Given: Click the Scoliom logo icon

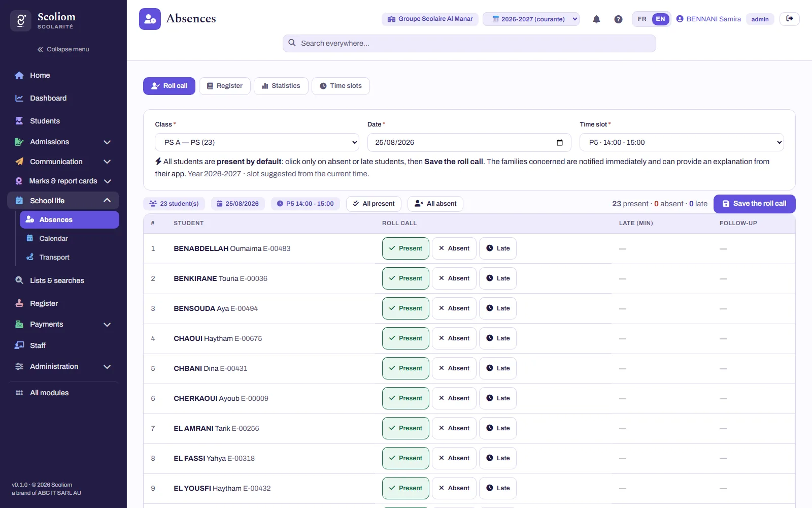Looking at the screenshot, I should pos(21,21).
